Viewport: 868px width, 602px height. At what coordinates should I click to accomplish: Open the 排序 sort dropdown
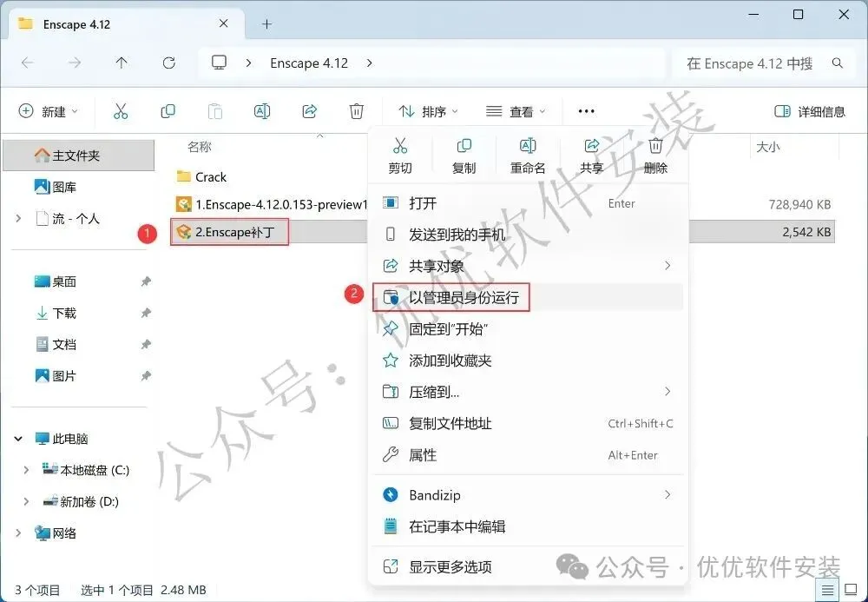click(x=428, y=111)
